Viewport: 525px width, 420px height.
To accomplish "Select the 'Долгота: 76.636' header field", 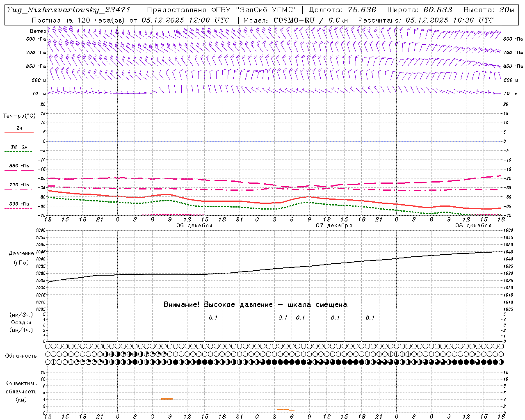I will pos(342,10).
